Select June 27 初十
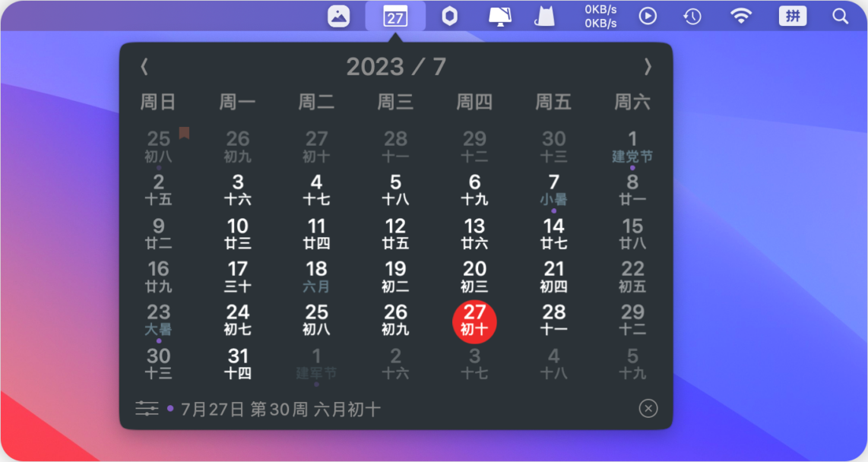 pos(317,147)
